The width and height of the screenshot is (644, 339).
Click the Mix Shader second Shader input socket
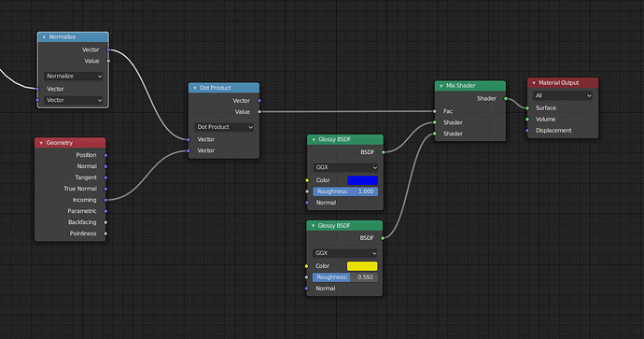[435, 134]
